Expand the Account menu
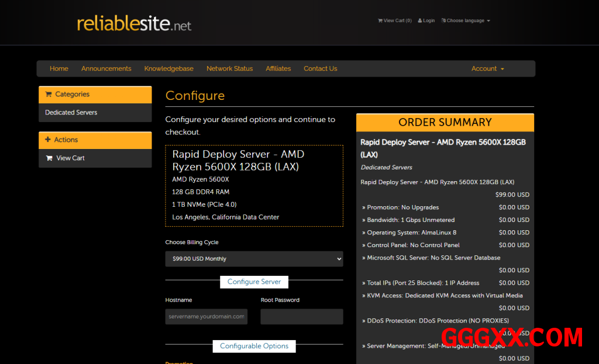The width and height of the screenshot is (599, 364). click(x=487, y=68)
